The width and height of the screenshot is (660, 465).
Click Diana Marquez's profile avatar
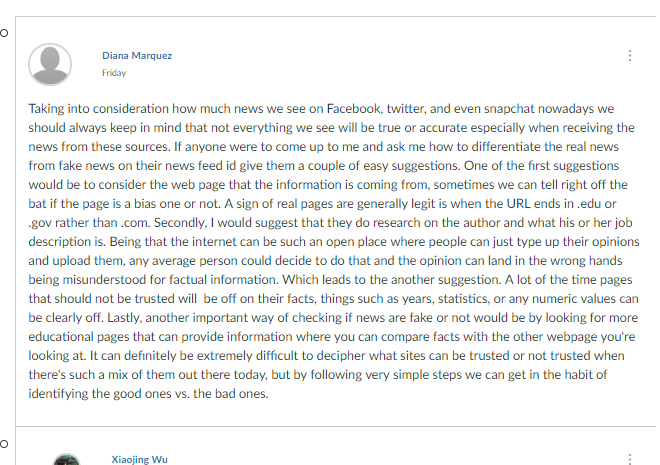coord(50,64)
